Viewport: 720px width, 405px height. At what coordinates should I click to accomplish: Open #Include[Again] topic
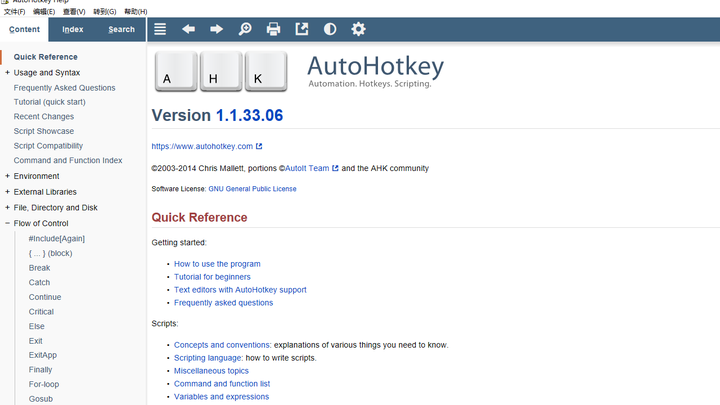click(x=56, y=238)
